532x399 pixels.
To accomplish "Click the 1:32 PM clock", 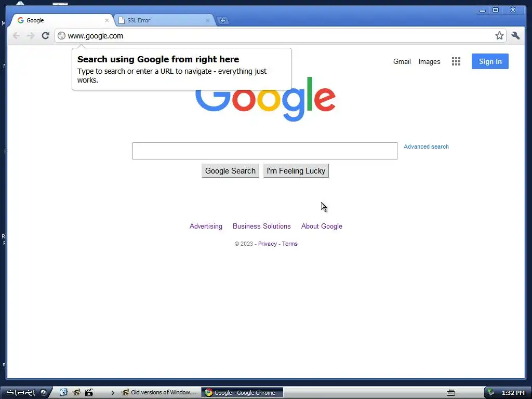I will [x=513, y=393].
